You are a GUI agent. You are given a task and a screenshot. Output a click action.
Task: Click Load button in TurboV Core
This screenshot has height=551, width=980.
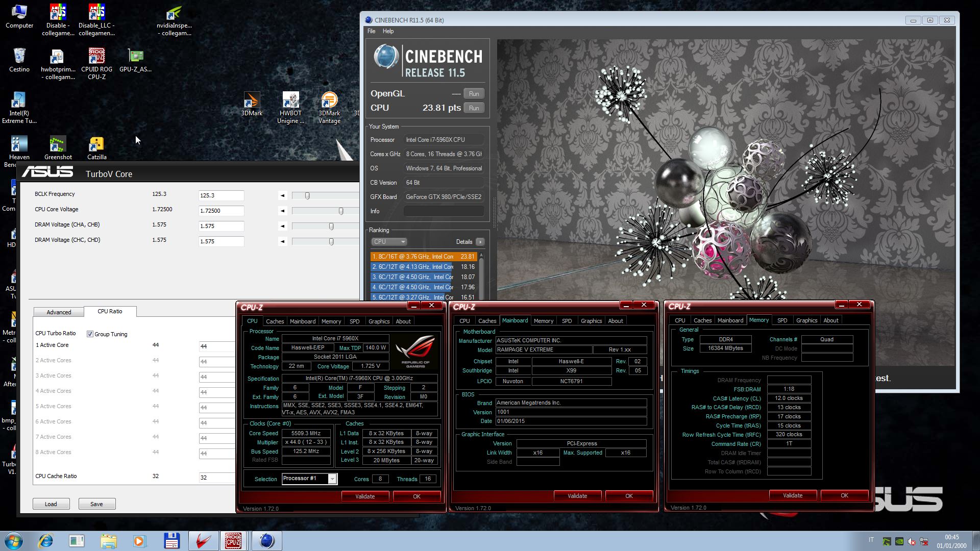51,504
